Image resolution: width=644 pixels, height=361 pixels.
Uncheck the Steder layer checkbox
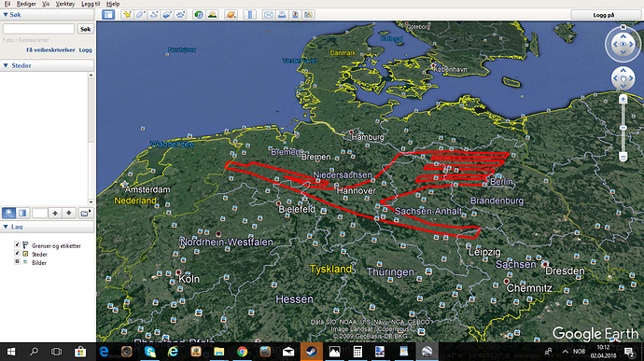coord(17,254)
